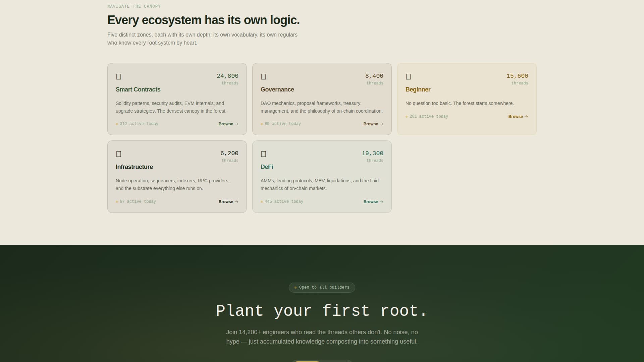The height and width of the screenshot is (362, 644).
Task: Click the arrow icon on Beginner's Browse link
Action: coord(526,117)
